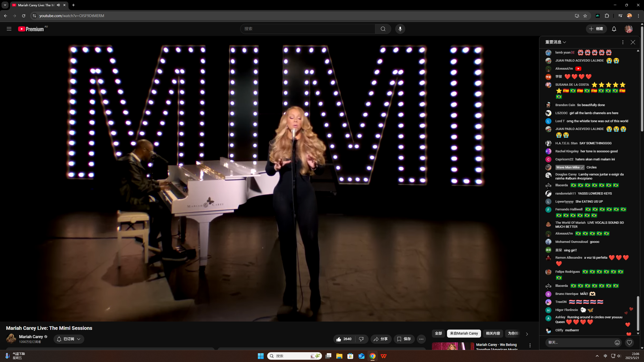Open File Explorer from taskbar
Viewport: 644px width, 362px height.
click(x=339, y=356)
